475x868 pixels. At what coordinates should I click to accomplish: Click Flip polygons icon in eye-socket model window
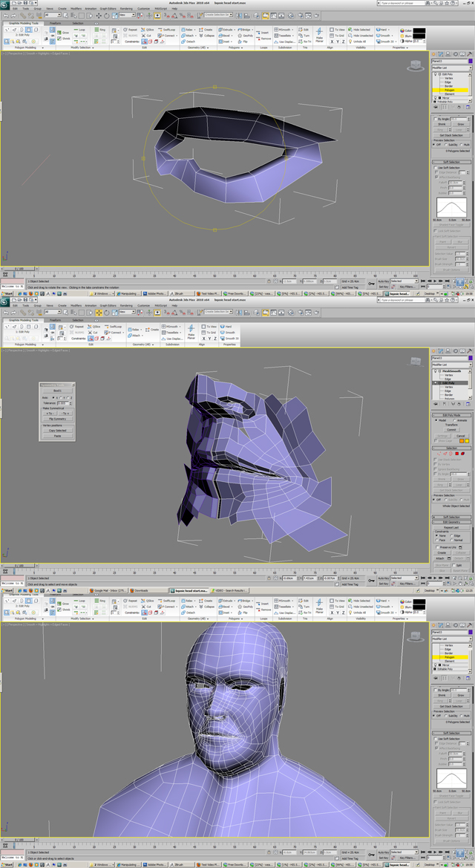click(x=243, y=42)
